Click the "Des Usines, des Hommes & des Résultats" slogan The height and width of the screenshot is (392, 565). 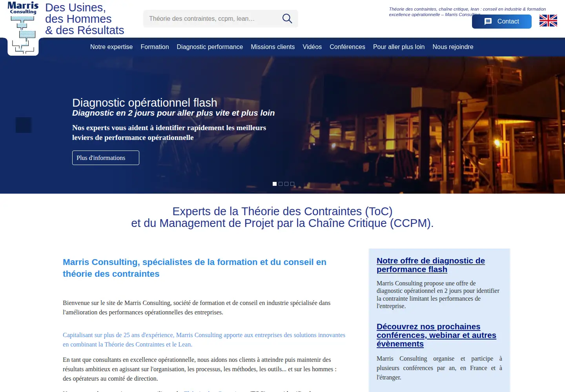point(85,19)
